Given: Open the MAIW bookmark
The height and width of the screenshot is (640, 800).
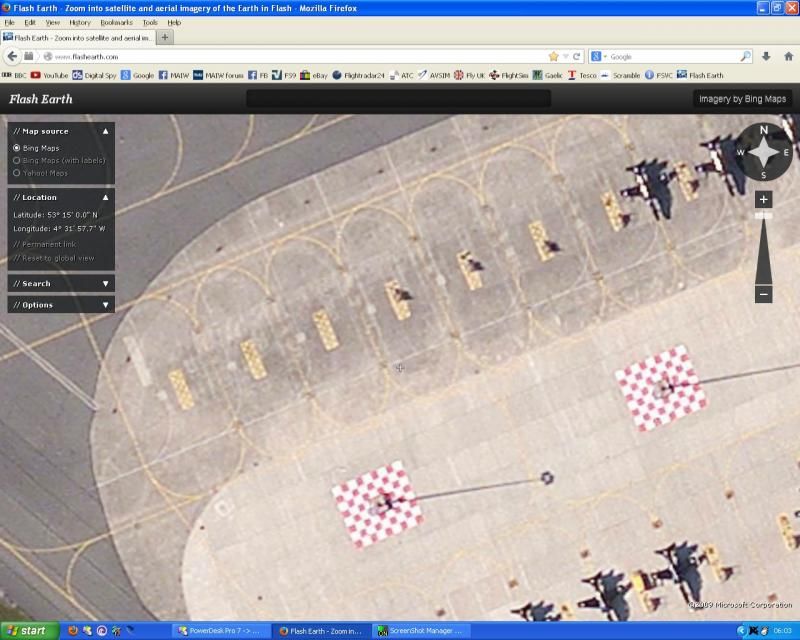Looking at the screenshot, I should coord(174,75).
